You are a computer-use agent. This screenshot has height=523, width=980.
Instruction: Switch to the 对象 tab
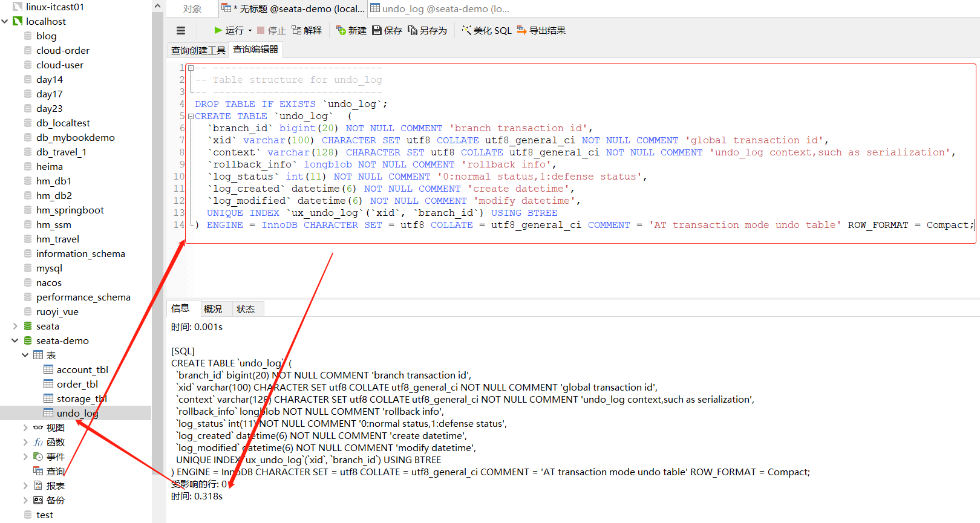tap(192, 9)
